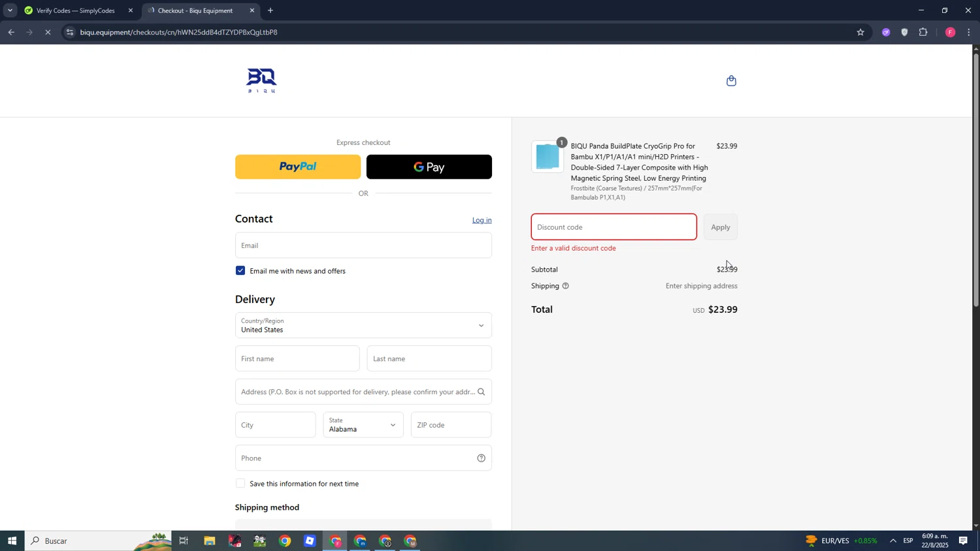
Task: Open the Chrome profile avatar F
Action: tap(950, 32)
